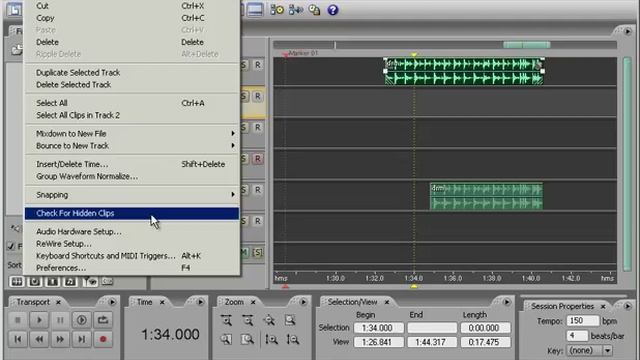640x360 pixels.
Task: Open the Zoom panel options arrow
Action: pyautogui.click(x=303, y=302)
